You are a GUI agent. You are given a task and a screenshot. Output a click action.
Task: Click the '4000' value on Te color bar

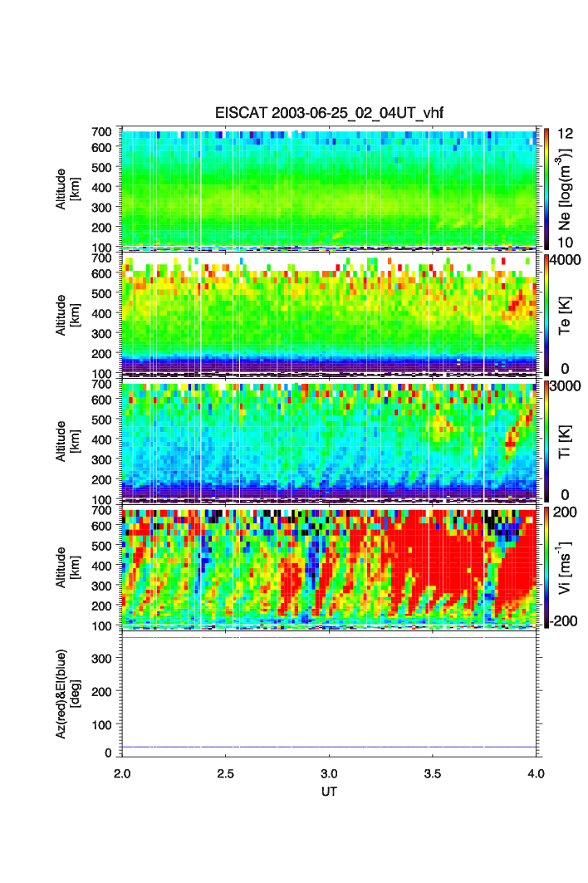click(563, 259)
